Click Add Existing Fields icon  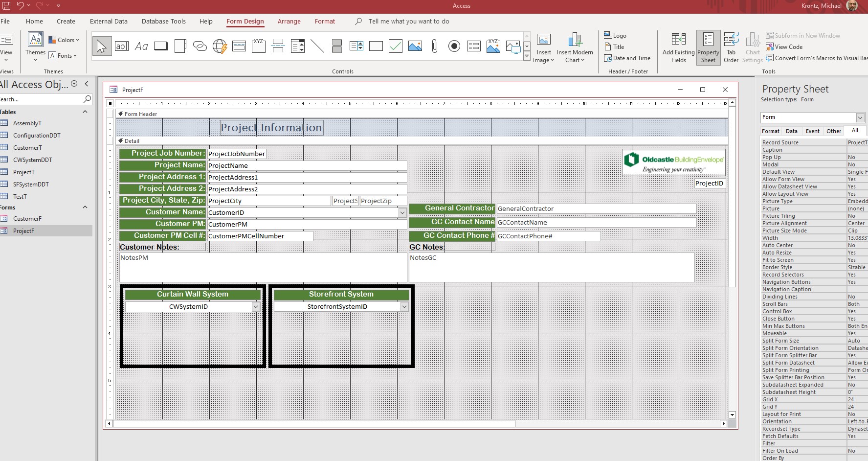678,47
